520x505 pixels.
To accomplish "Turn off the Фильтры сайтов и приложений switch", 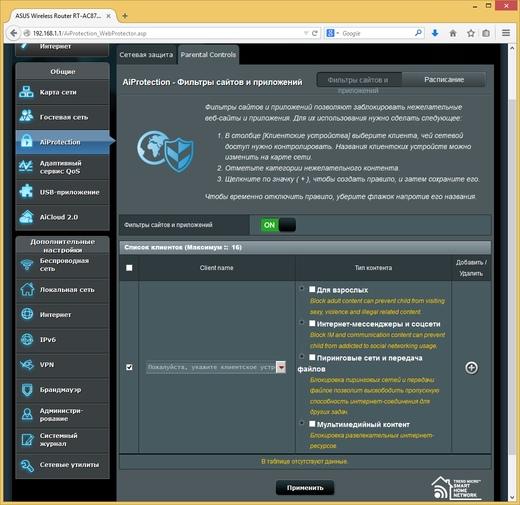I will (x=278, y=225).
